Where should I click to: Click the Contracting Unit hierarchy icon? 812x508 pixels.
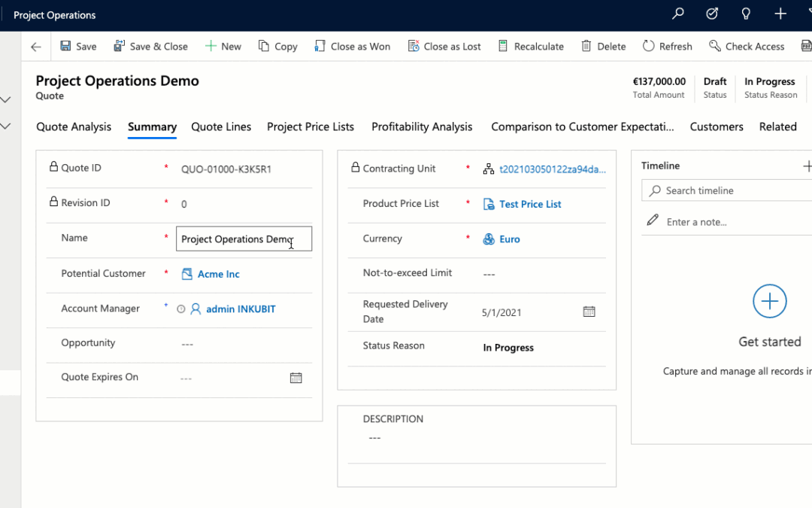489,169
